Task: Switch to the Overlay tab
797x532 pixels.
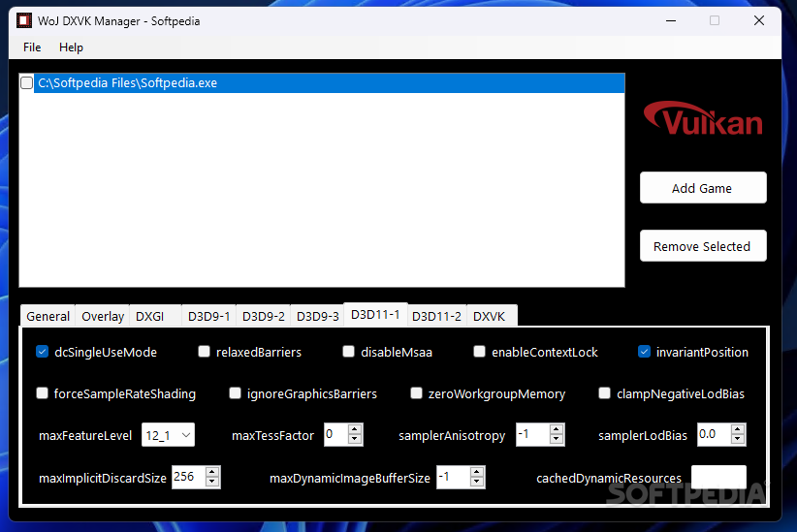Action: (103, 316)
